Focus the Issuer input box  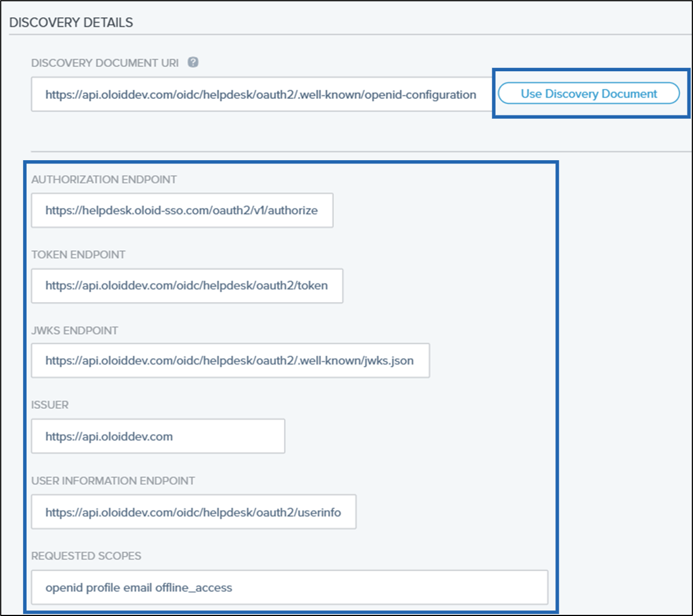click(x=158, y=436)
